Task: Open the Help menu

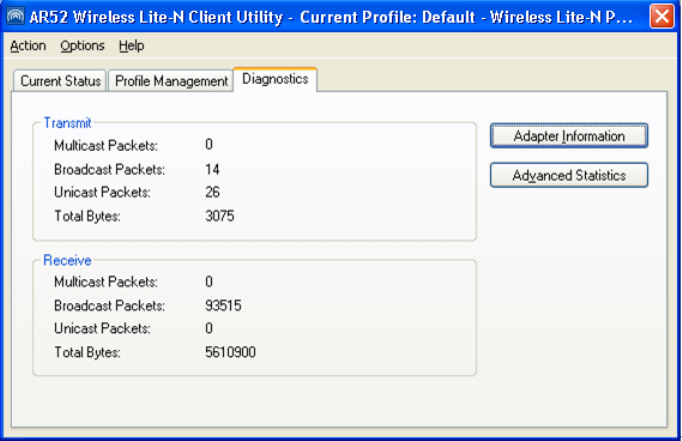Action: pyautogui.click(x=131, y=46)
